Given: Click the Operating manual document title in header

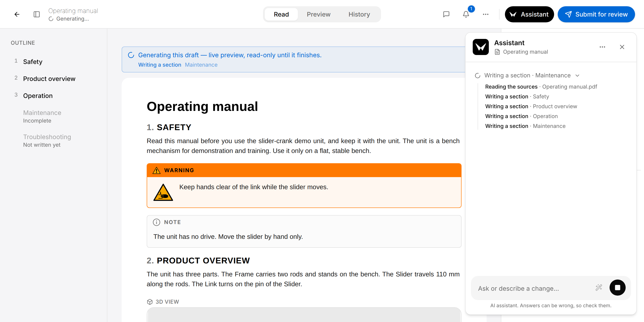Looking at the screenshot, I should 73,11.
